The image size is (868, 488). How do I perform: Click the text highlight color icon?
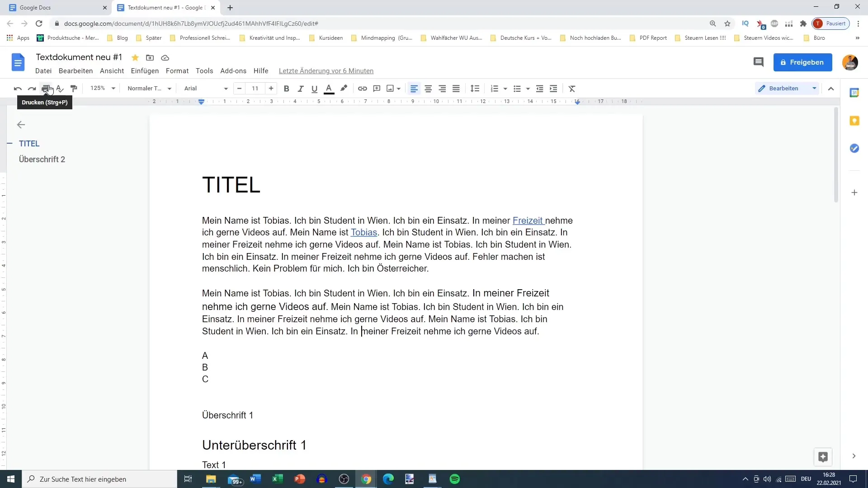[x=343, y=88]
